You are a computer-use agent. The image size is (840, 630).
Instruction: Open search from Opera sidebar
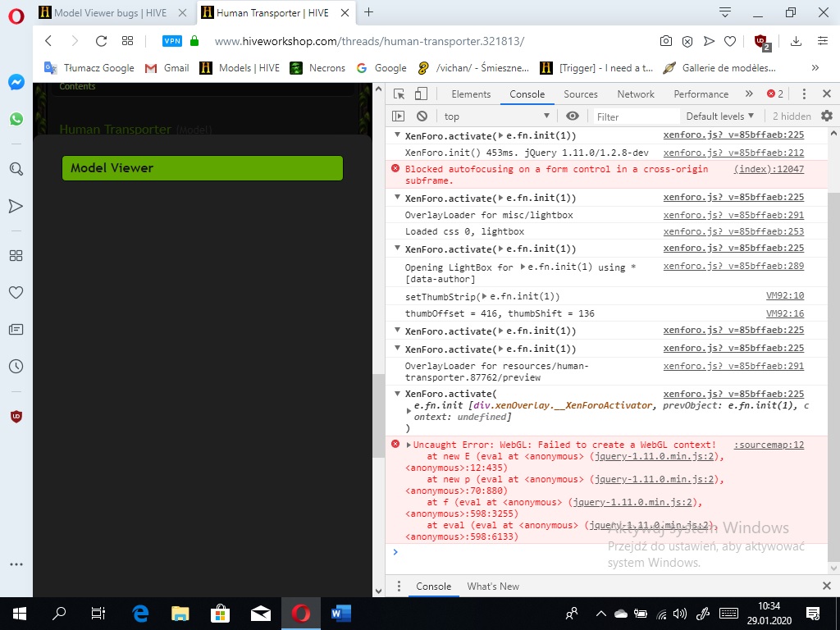click(16, 169)
